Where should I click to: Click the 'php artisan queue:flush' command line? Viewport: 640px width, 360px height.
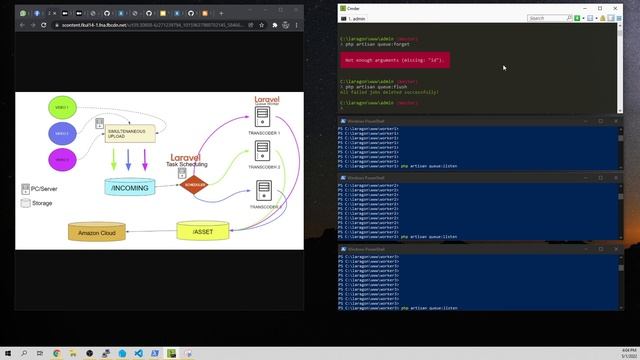click(x=376, y=87)
